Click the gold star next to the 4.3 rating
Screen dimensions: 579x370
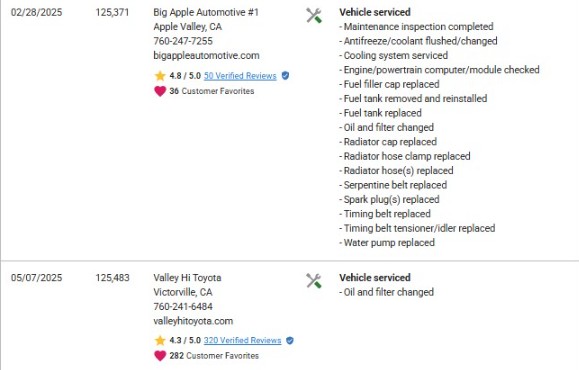pyautogui.click(x=160, y=340)
